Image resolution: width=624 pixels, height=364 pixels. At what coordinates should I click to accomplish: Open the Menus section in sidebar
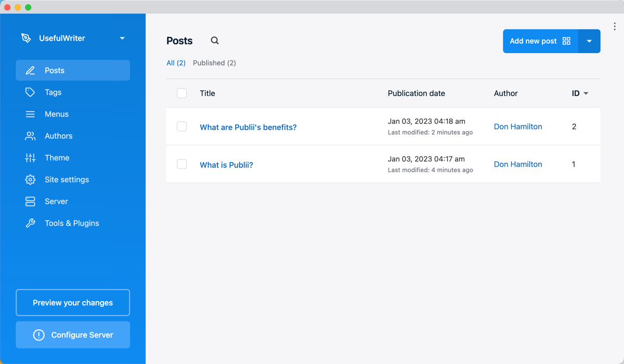click(57, 114)
